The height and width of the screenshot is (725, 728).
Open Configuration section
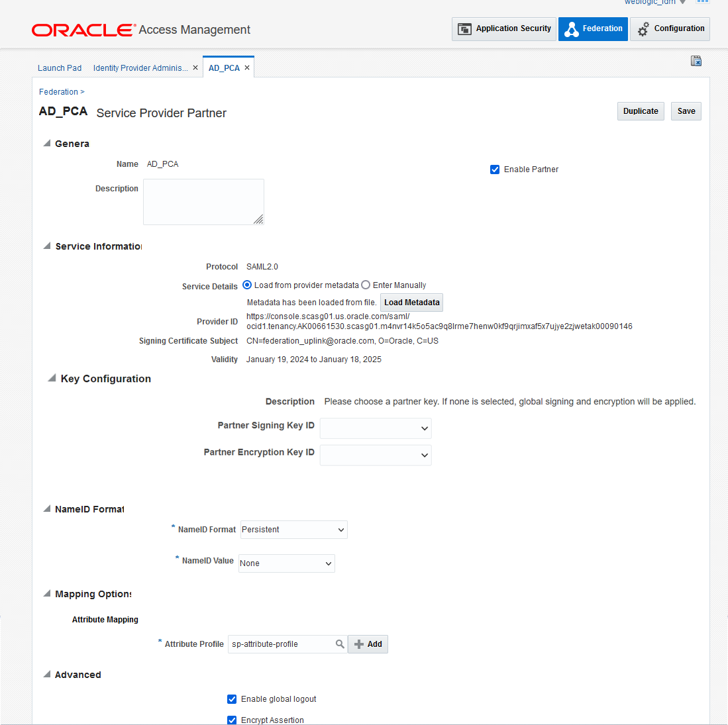670,28
